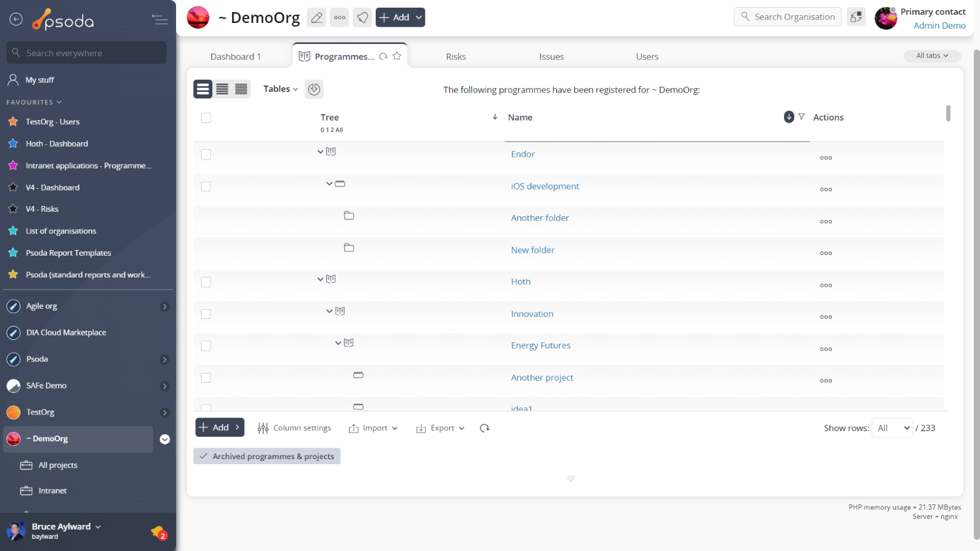This screenshot has width=980, height=551.
Task: Switch to the Risks tab
Action: [x=456, y=57]
